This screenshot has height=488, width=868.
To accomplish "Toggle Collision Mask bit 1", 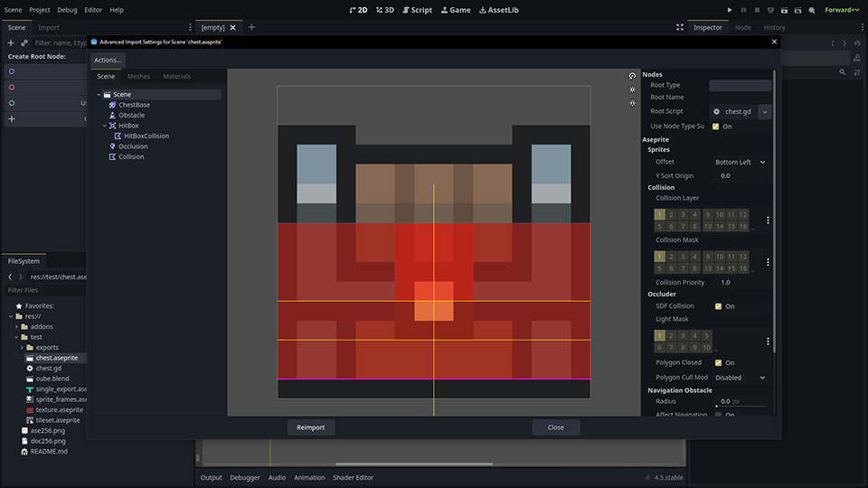I will point(659,256).
